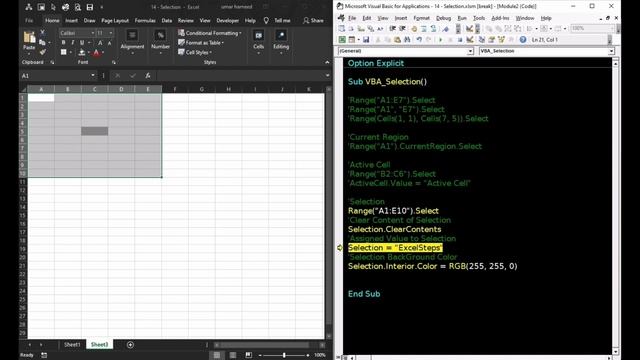Click the Share button in Excel
This screenshot has width=640, height=360.
(313, 20)
